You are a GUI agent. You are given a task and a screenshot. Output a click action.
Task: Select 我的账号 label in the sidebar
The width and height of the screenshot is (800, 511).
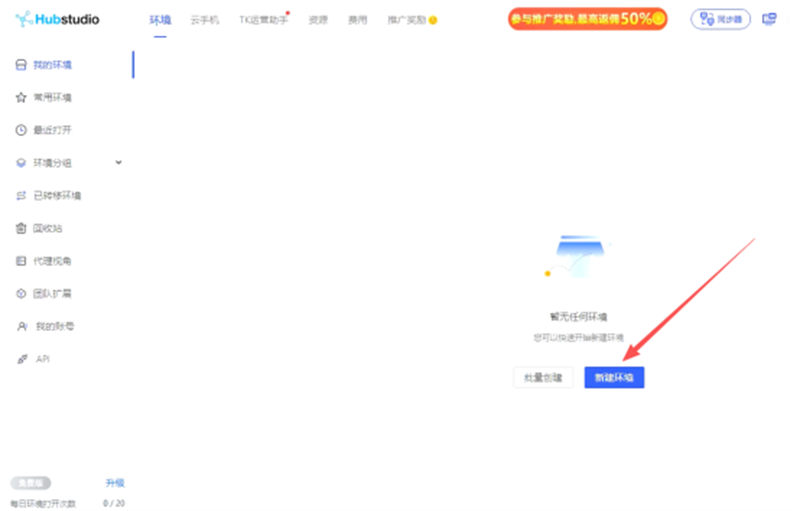(55, 326)
